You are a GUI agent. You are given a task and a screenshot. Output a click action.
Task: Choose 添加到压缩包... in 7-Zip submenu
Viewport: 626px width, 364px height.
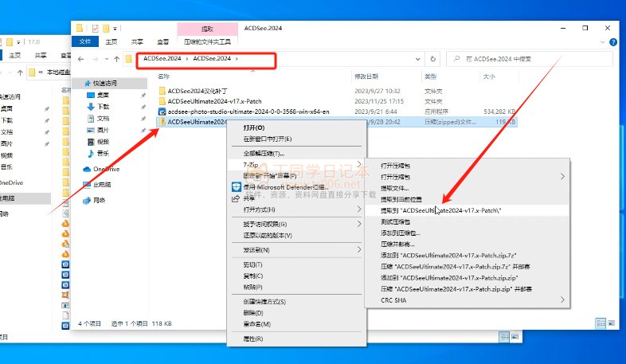point(467,233)
